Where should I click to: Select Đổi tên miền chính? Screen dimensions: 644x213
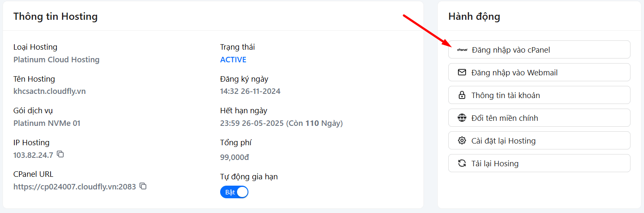[539, 118]
